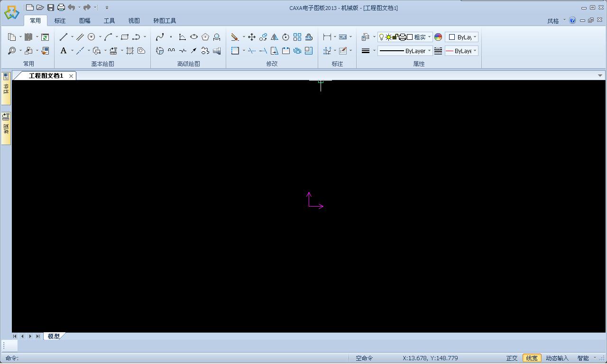
Task: Toggle the layer freeze sun icon
Action: tap(388, 37)
